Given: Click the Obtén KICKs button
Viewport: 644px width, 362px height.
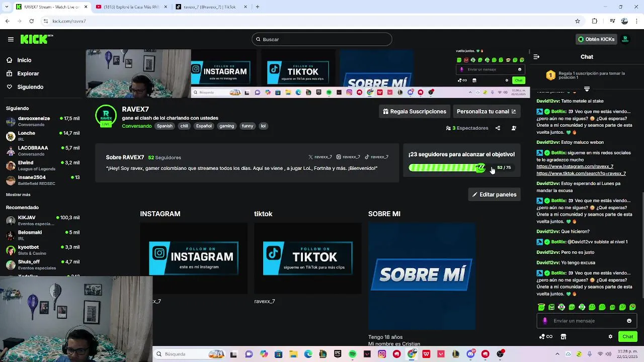Looking at the screenshot, I should point(596,39).
